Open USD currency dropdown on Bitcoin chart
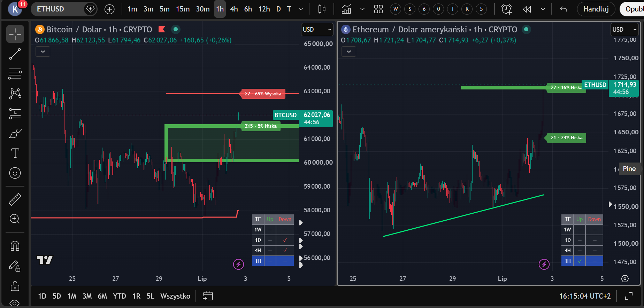The image size is (644, 308). [x=317, y=30]
